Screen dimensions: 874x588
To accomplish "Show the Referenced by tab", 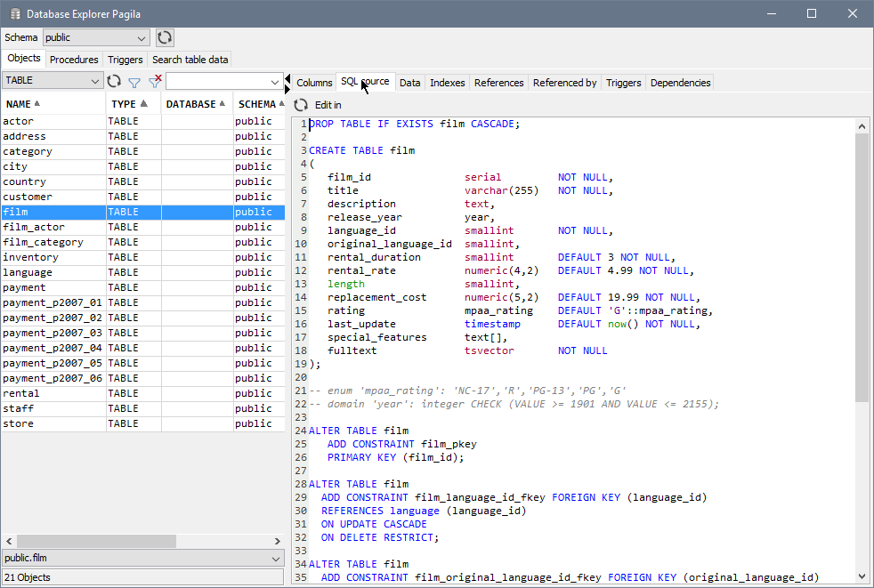I will tap(564, 83).
